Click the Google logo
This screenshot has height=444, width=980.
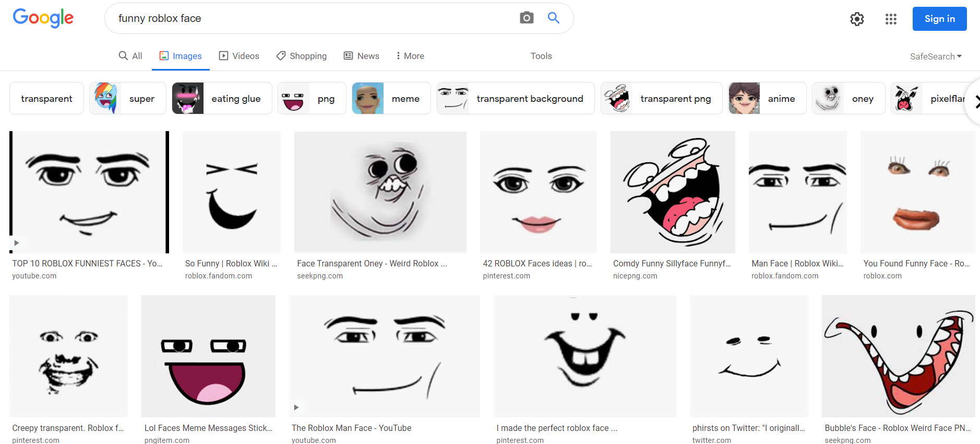[43, 18]
